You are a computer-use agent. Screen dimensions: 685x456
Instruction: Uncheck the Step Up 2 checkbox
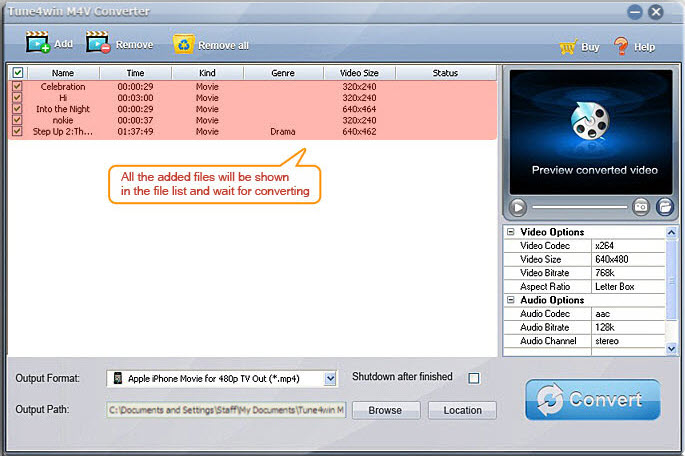[17, 131]
